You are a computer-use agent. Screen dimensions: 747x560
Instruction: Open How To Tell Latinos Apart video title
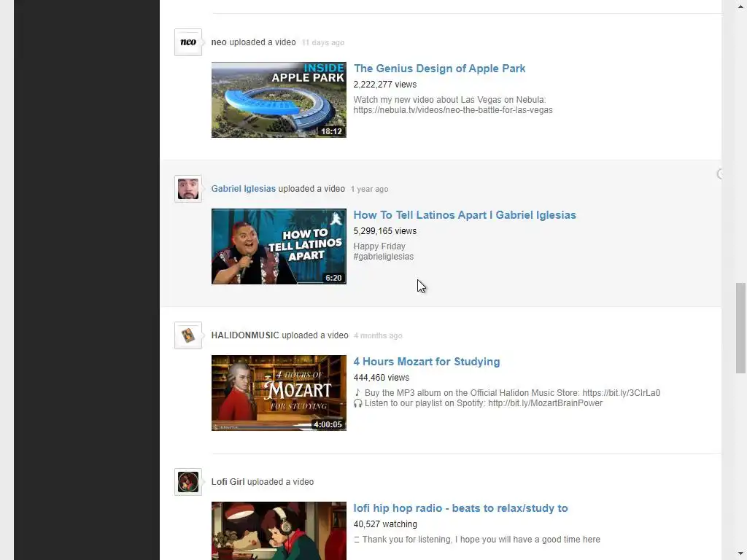pos(465,215)
